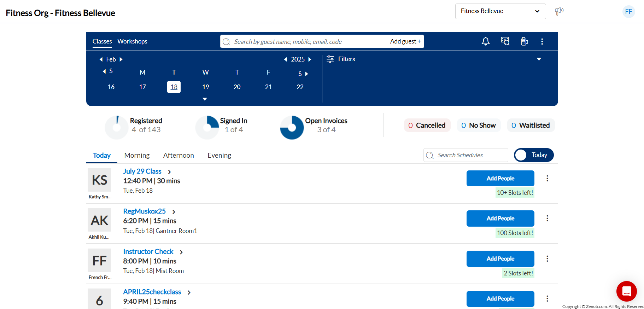Go to previous month arrow beside Feb
Screen dimensions: 644x309
[101, 59]
